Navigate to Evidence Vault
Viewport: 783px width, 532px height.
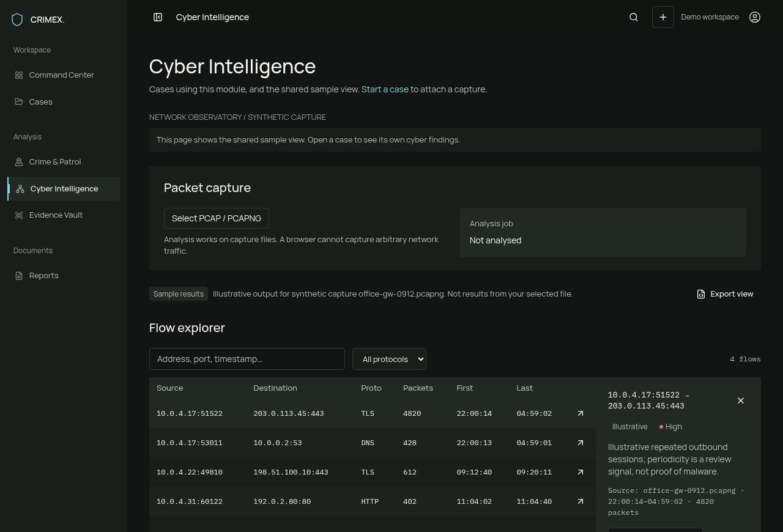pos(64,215)
